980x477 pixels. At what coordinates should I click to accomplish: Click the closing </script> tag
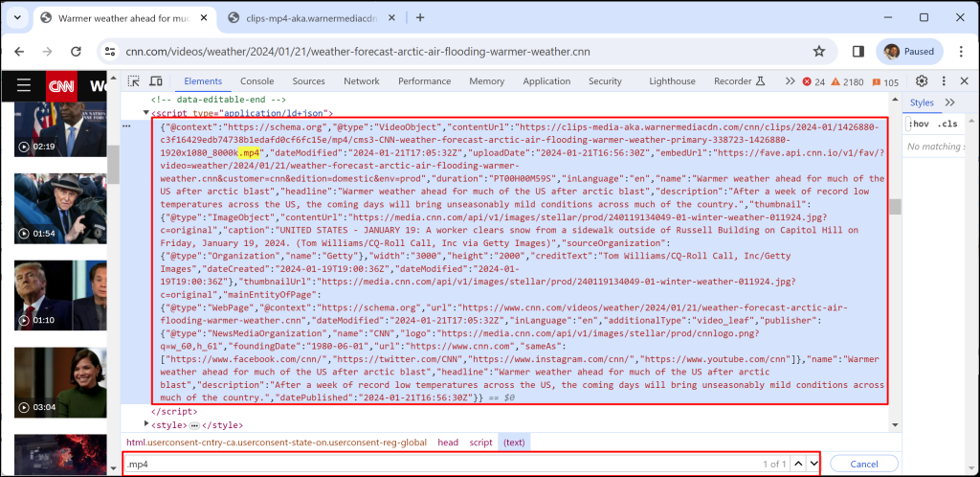[x=174, y=412]
